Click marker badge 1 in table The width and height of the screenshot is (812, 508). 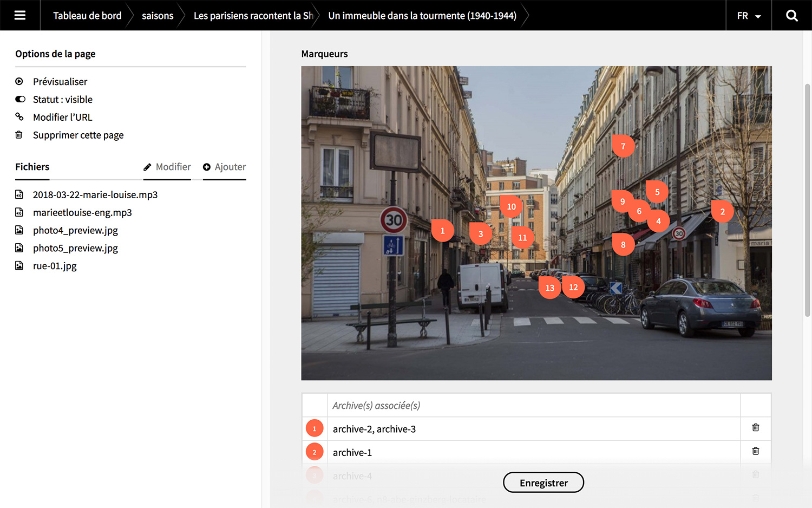pos(315,428)
